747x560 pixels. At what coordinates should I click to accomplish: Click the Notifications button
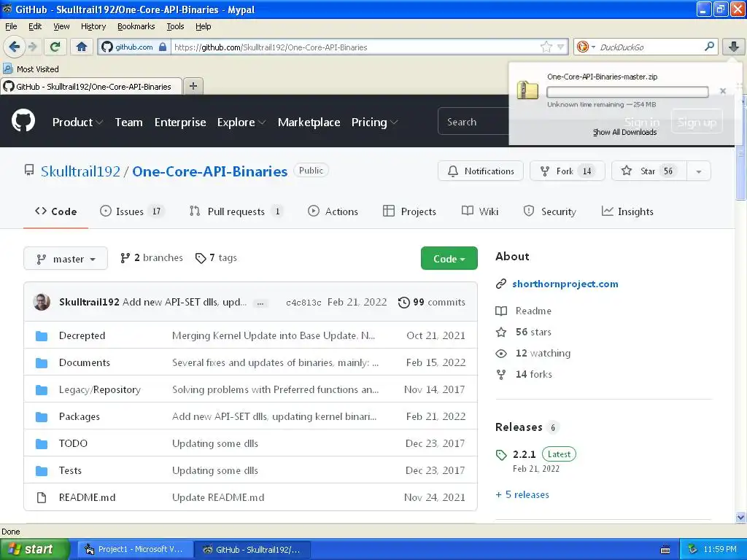480,171
